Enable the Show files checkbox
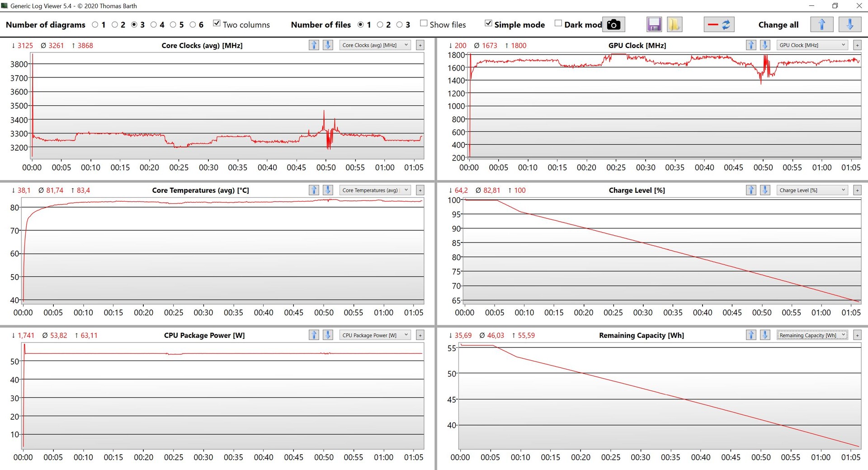Viewport: 868px width, 470px height. coord(424,24)
